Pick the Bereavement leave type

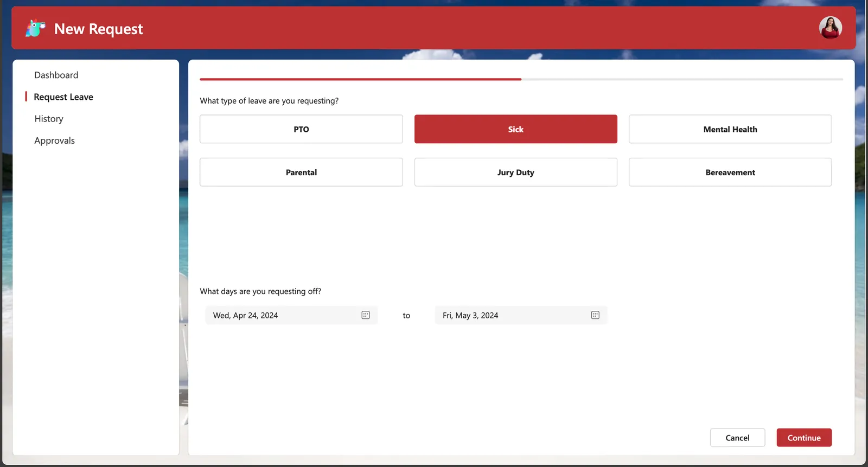coord(730,172)
